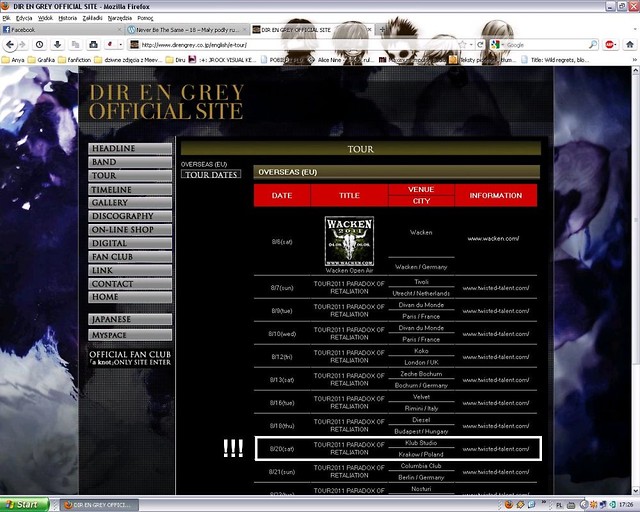Close the Facebook tab
The image size is (640, 512).
coord(119,29)
